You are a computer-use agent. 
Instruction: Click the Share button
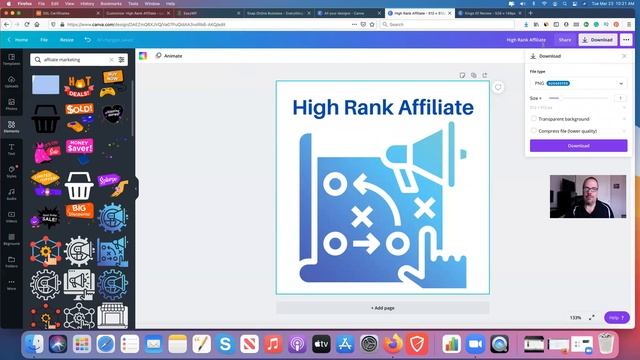[565, 40]
